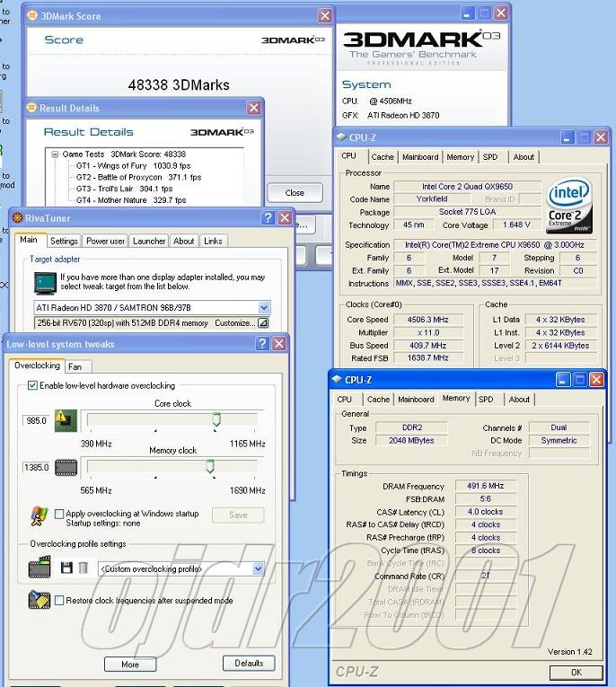The height and width of the screenshot is (687, 616).
Task: Click the memory clock value field 1385.0
Action: [x=36, y=468]
